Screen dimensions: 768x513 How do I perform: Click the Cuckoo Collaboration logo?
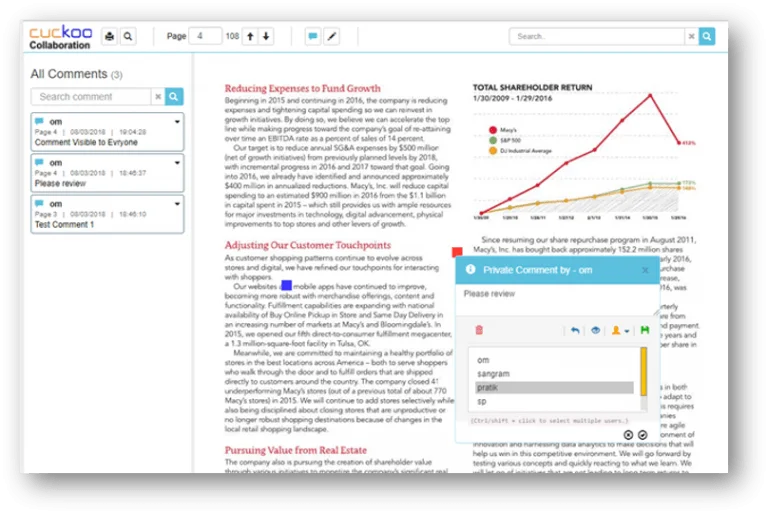60,38
